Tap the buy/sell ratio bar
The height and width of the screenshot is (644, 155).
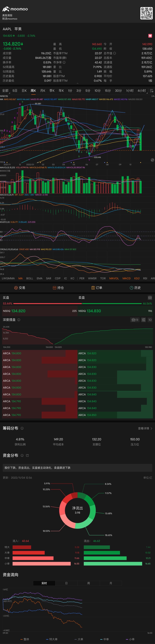77,304
